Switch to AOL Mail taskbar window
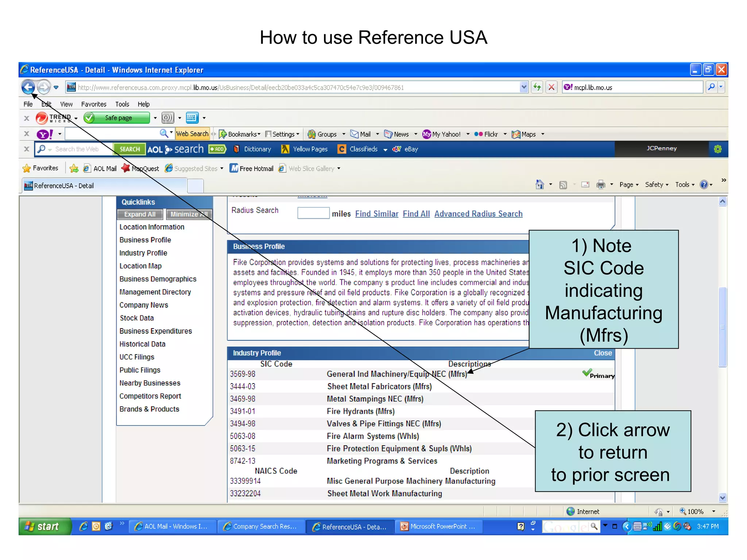 (173, 526)
